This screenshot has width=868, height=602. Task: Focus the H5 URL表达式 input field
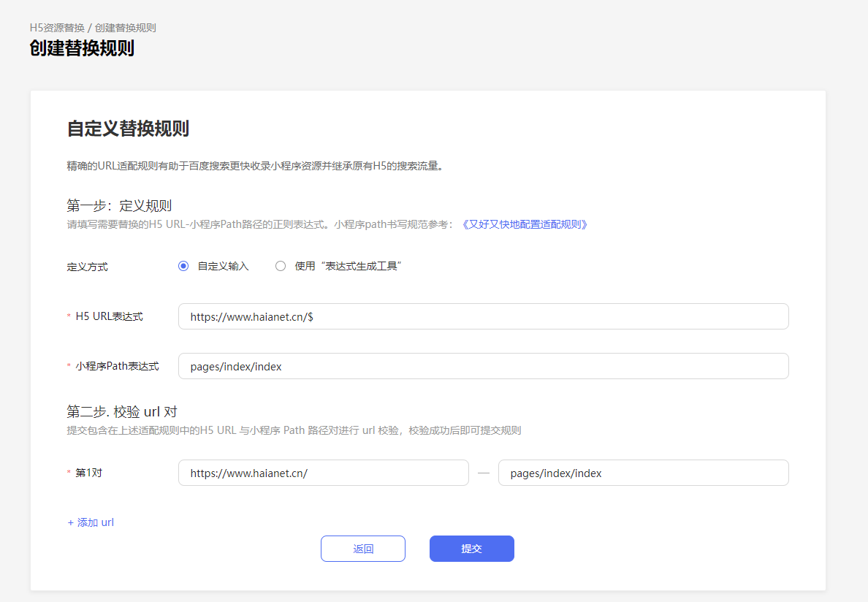[483, 316]
